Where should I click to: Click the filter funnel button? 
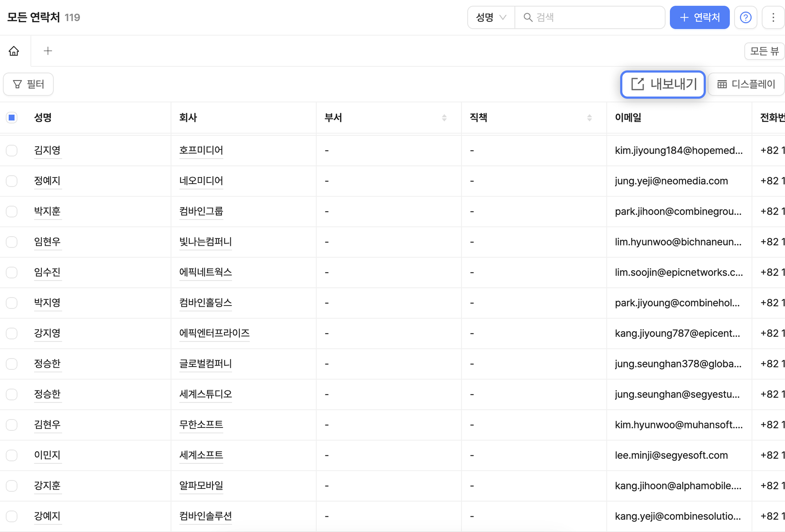(x=28, y=84)
